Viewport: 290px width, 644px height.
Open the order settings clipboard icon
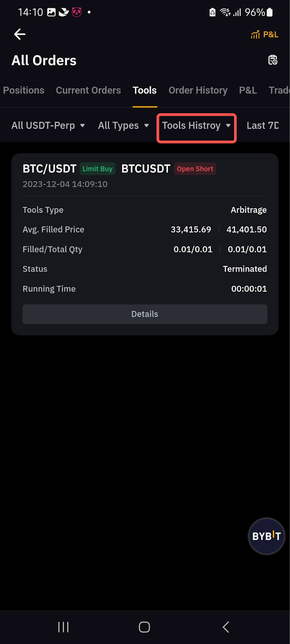(x=273, y=60)
